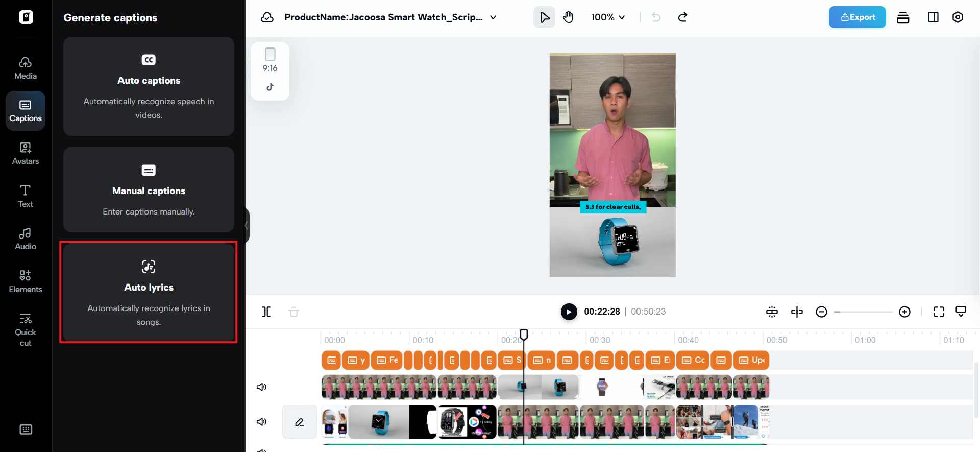Select the mountain climber clip thumbnail
Image resolution: width=980 pixels, height=452 pixels.
(x=746, y=422)
